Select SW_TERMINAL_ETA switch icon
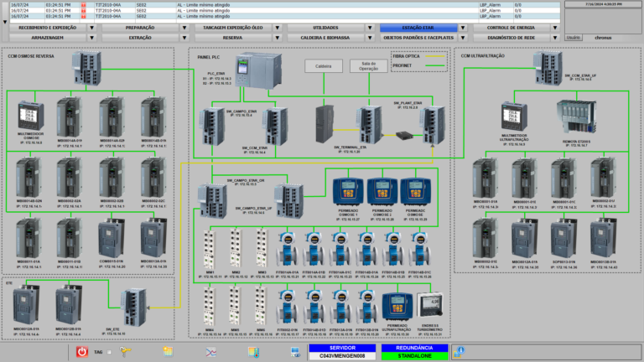The width and height of the screenshot is (644, 362). pos(369,125)
